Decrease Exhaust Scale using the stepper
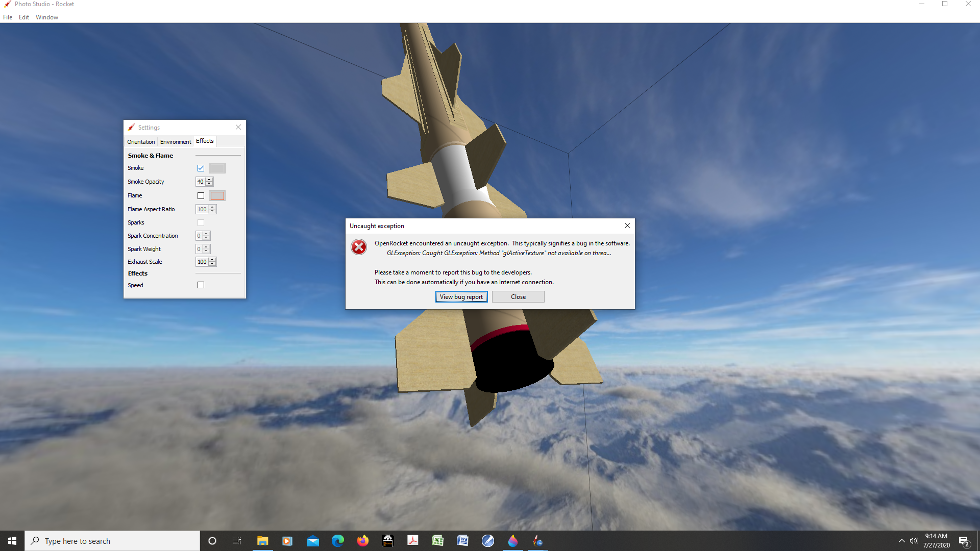Viewport: 980px width, 551px height. [x=212, y=264]
